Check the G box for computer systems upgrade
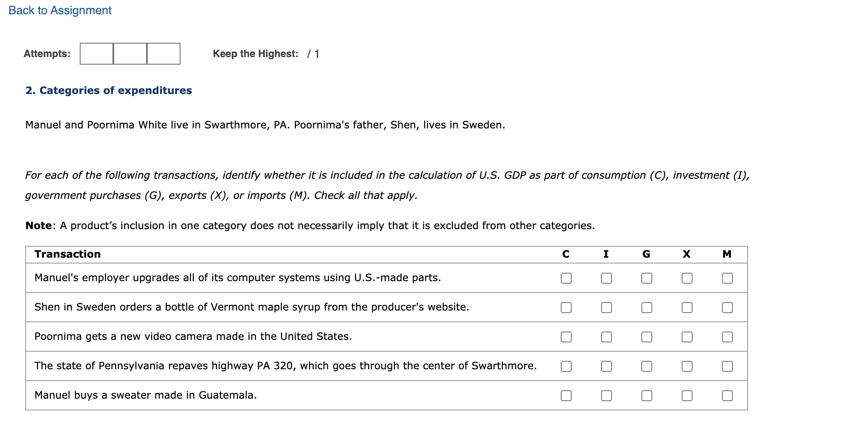868x428 pixels. [646, 278]
